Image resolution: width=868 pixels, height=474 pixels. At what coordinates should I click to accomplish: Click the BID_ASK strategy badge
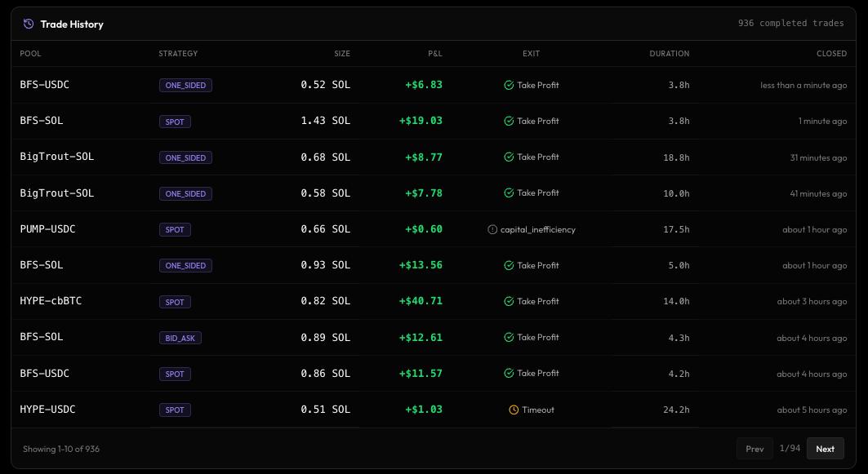[x=180, y=338]
